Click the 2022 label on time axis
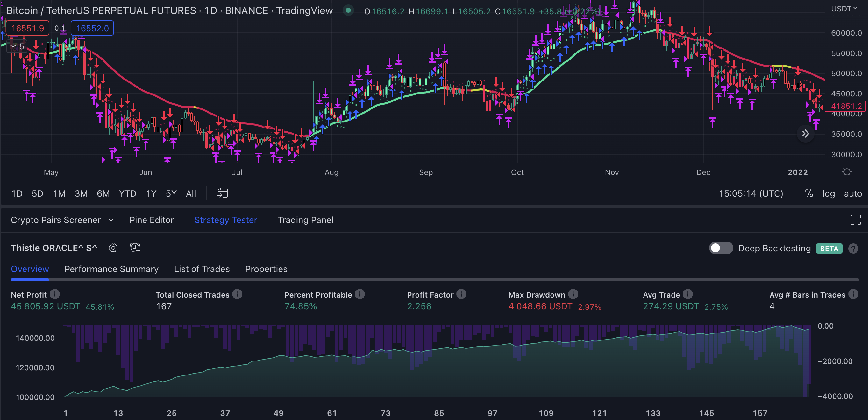Image resolution: width=868 pixels, height=420 pixels. pyautogui.click(x=798, y=172)
